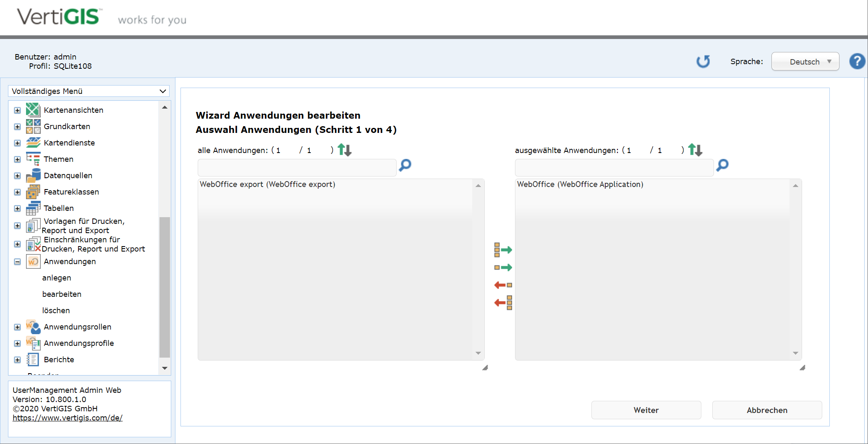This screenshot has height=444, width=868.
Task: Click the Kartenansichten map icon
Action: pyautogui.click(x=33, y=110)
